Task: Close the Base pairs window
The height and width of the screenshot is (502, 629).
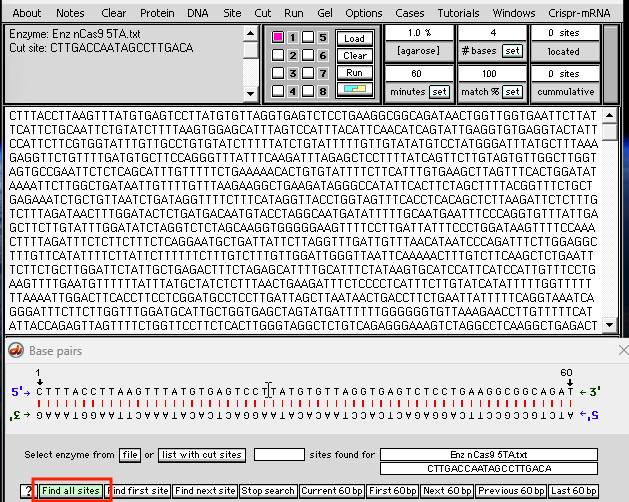Action: (x=623, y=350)
